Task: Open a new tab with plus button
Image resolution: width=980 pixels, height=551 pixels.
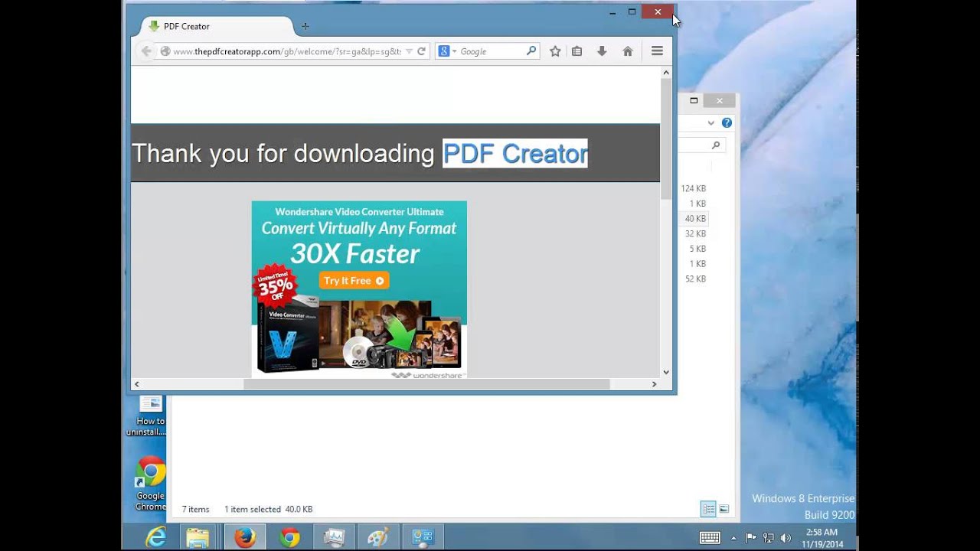Action: 305,26
